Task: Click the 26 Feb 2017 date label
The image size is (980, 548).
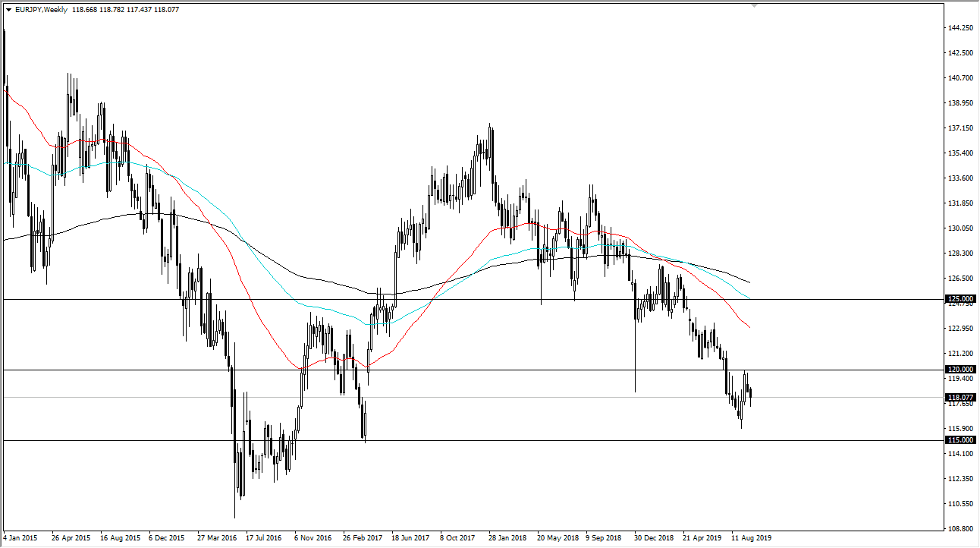Action: click(x=362, y=537)
